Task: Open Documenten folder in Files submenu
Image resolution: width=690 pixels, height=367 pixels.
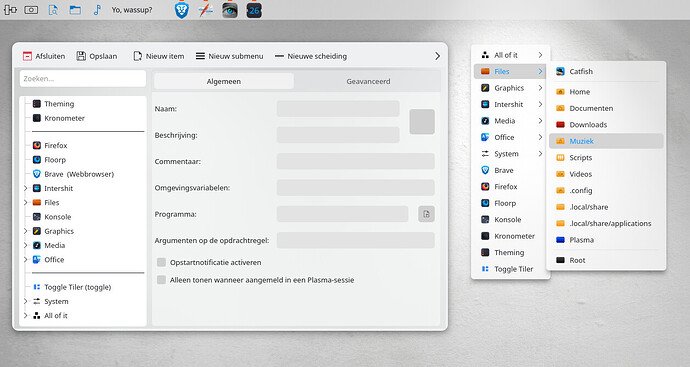Action: (x=606, y=108)
